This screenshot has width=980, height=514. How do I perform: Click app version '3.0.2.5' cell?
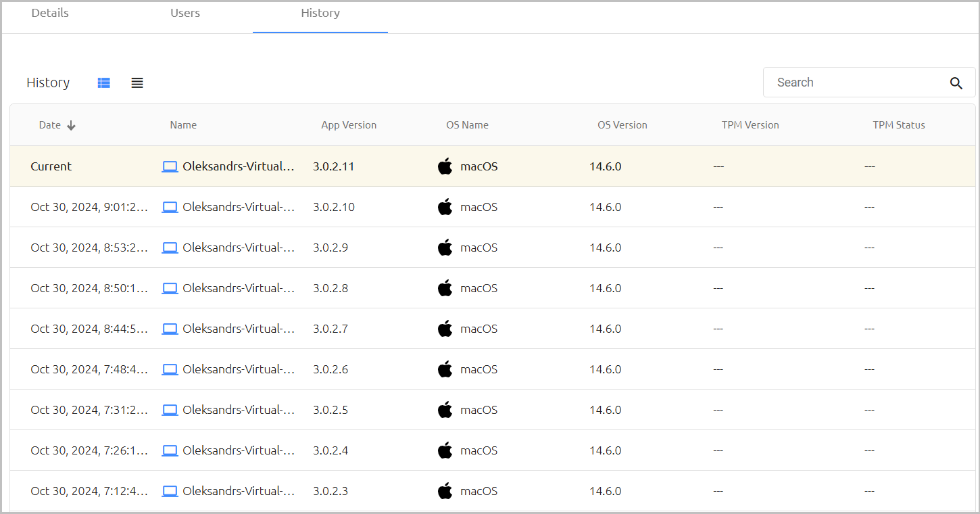pyautogui.click(x=330, y=410)
